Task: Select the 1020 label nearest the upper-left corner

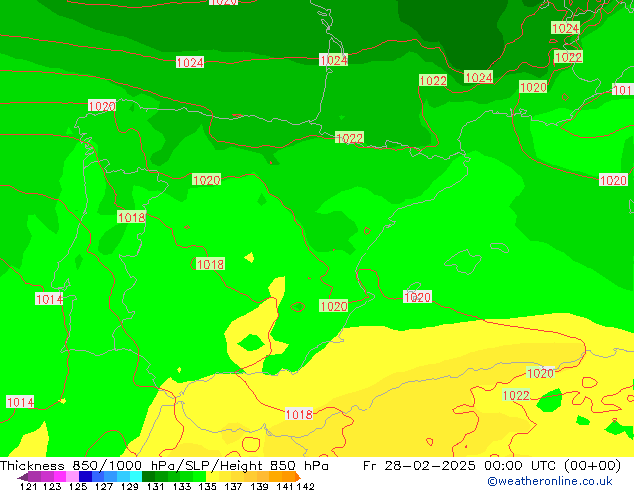Action: point(102,106)
